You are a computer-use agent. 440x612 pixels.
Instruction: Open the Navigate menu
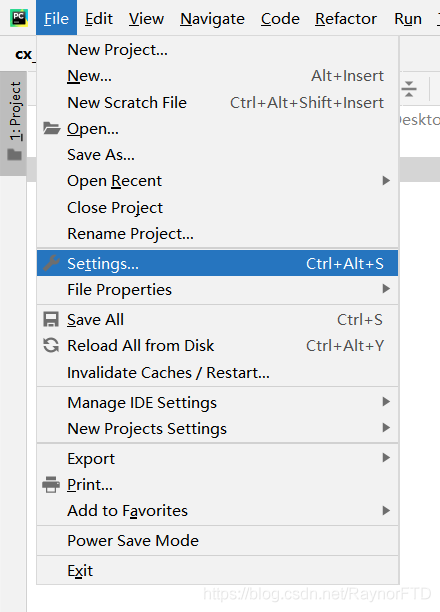212,18
